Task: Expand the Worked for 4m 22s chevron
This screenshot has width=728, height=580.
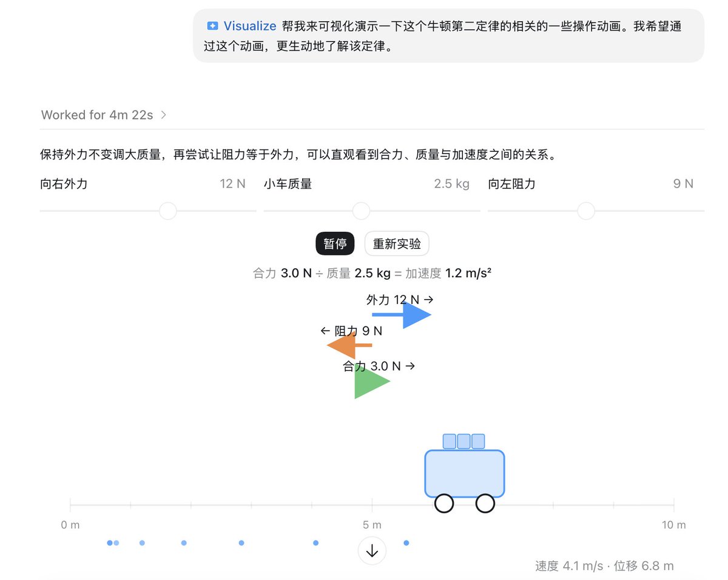Action: click(x=164, y=115)
